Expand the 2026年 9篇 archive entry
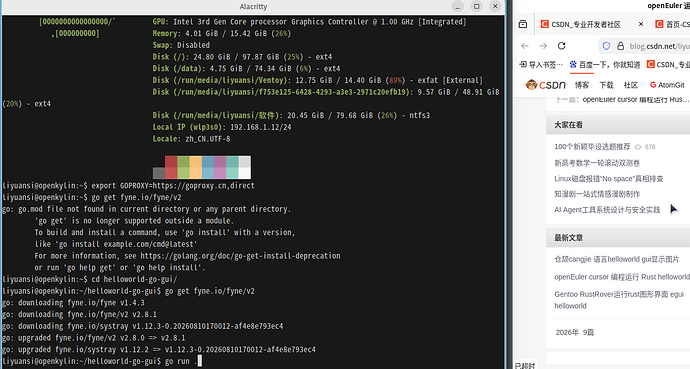The height and width of the screenshot is (369, 690). pyautogui.click(x=575, y=332)
